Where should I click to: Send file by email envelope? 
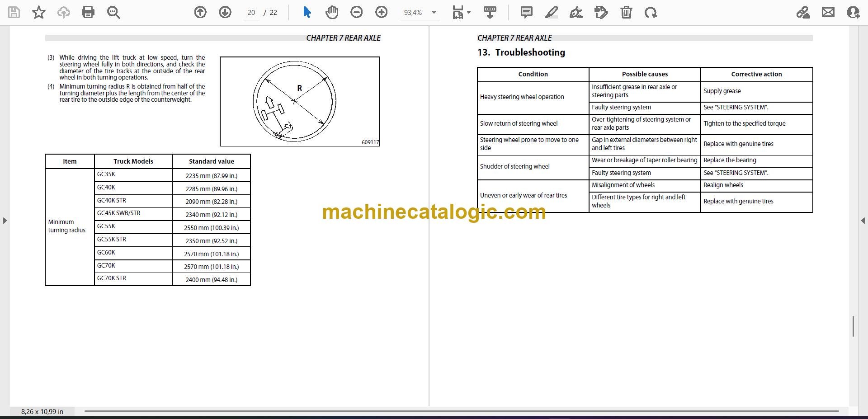[828, 12]
